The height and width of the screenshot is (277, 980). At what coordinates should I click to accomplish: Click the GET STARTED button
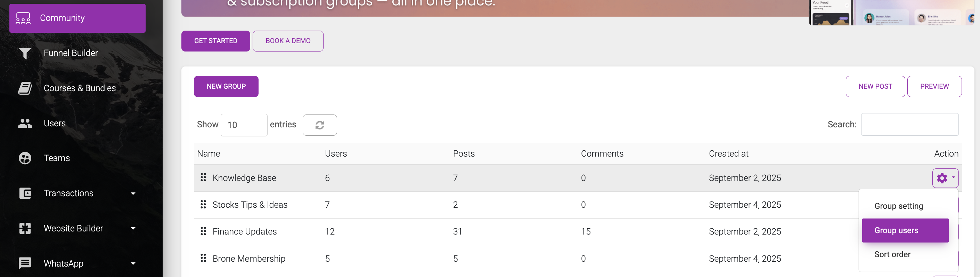click(216, 41)
